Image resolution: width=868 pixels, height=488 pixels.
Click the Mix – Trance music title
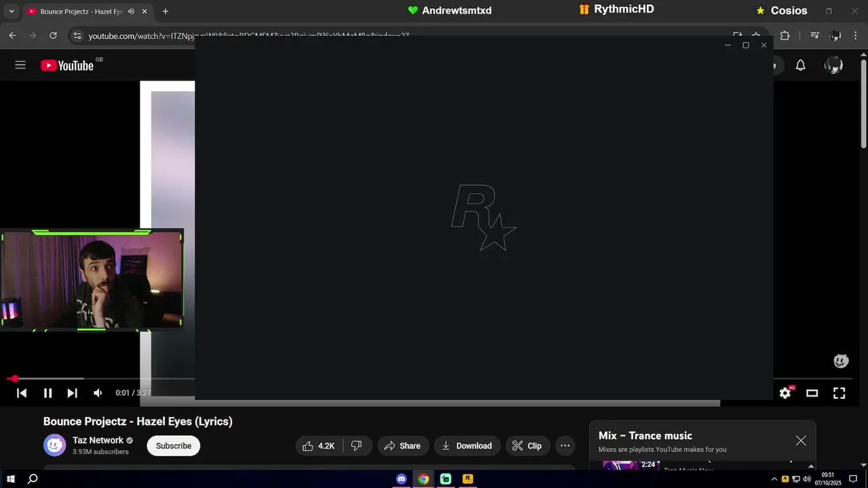645,436
